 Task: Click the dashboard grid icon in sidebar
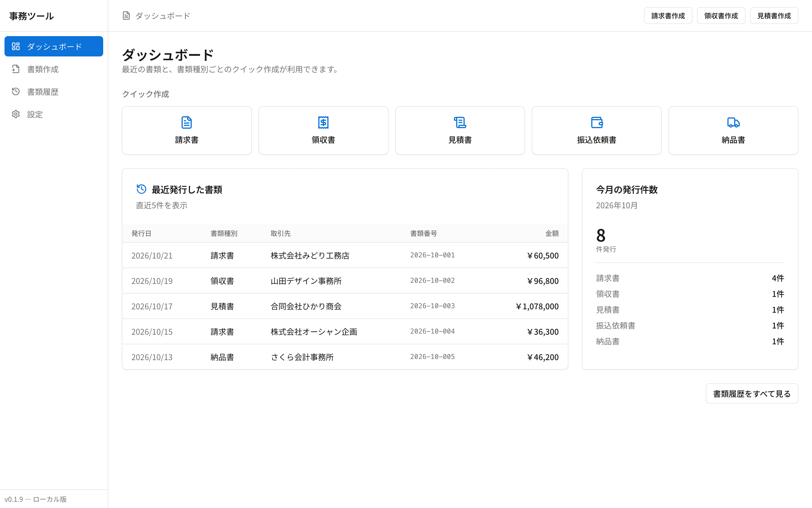click(x=16, y=46)
